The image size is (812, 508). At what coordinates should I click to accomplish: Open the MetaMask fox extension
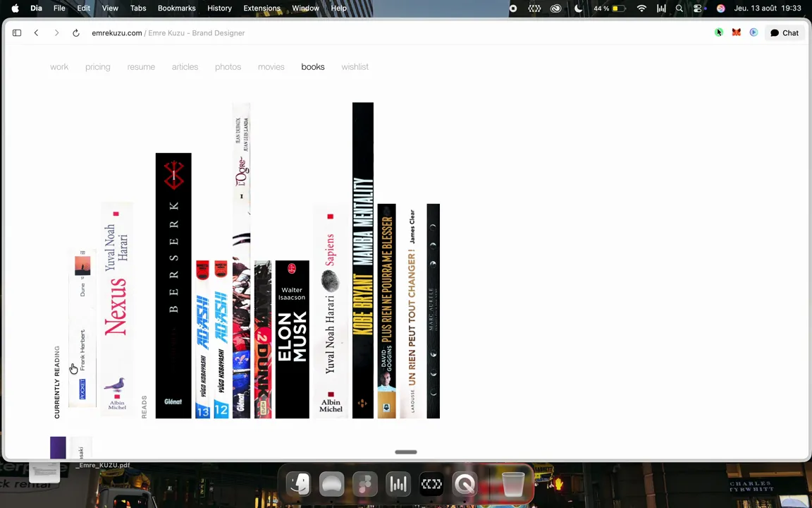click(x=736, y=32)
